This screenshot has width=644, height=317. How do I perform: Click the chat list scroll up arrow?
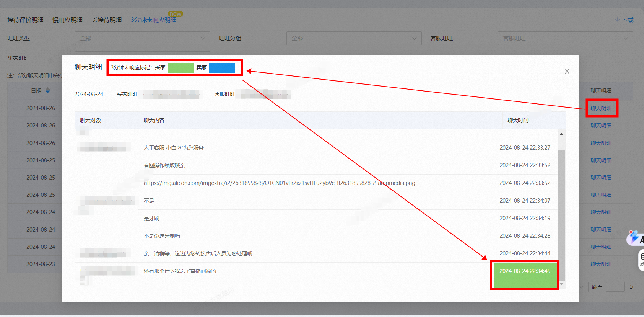pyautogui.click(x=561, y=134)
